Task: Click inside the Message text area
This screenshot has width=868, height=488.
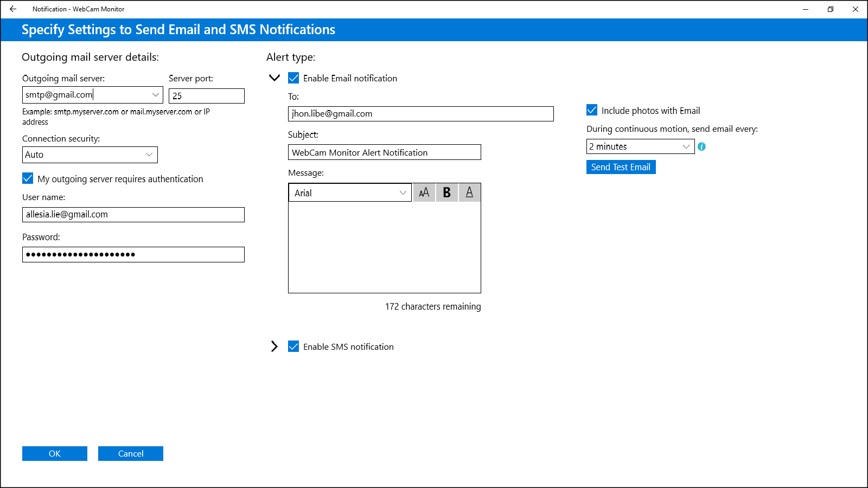Action: pyautogui.click(x=384, y=247)
